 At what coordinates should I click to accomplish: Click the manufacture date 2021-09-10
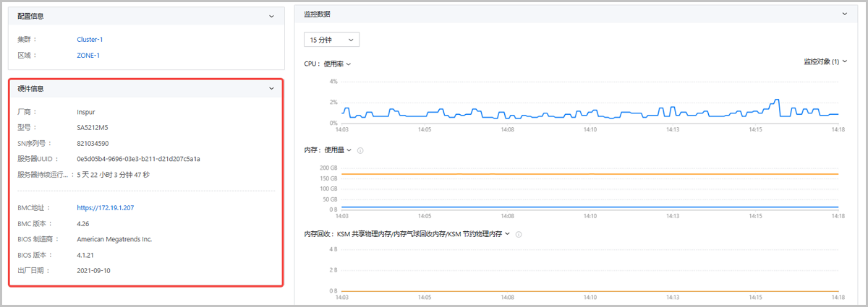(x=93, y=270)
